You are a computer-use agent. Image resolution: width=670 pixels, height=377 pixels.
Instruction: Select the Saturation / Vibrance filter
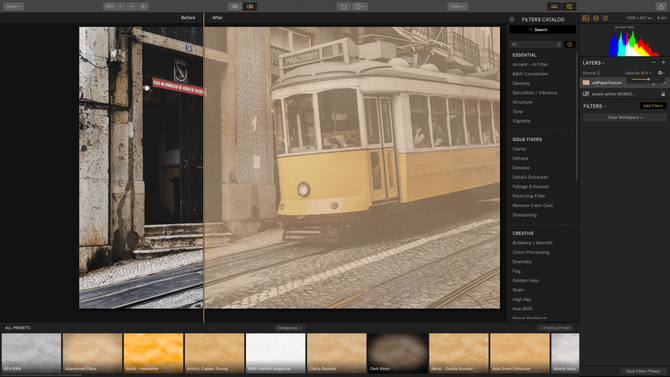[535, 93]
